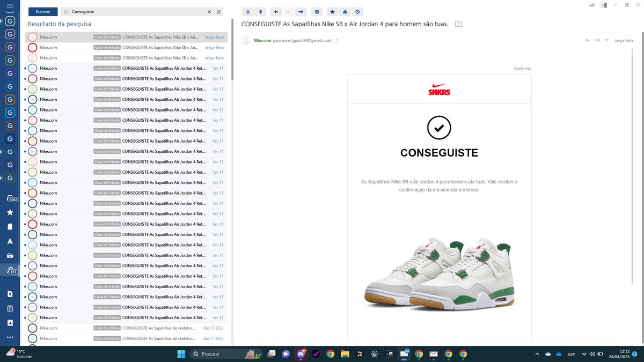644x362 pixels.
Task: Open the Contacts icon in the sidebar
Action: [10, 323]
